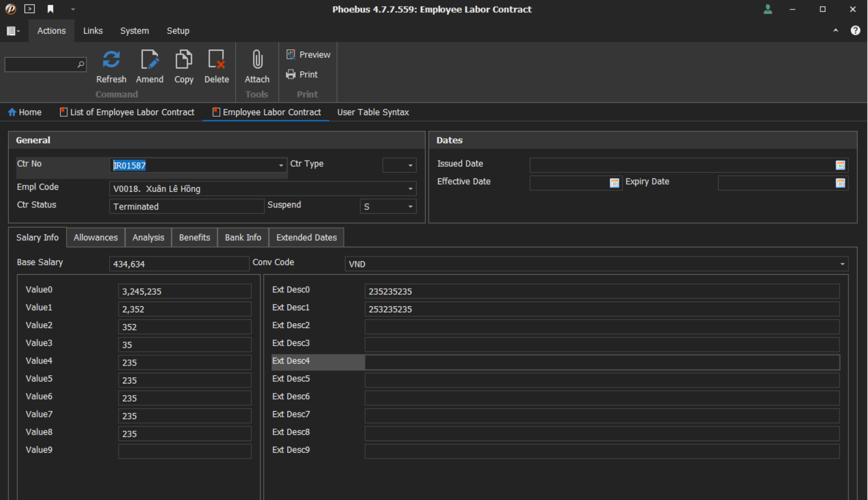Click the empty Value9 field

point(185,451)
